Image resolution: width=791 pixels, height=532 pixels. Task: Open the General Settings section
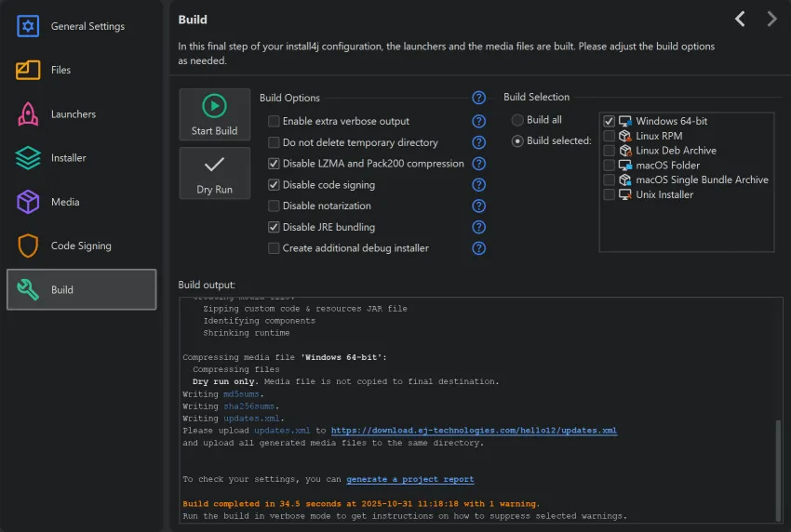81,26
